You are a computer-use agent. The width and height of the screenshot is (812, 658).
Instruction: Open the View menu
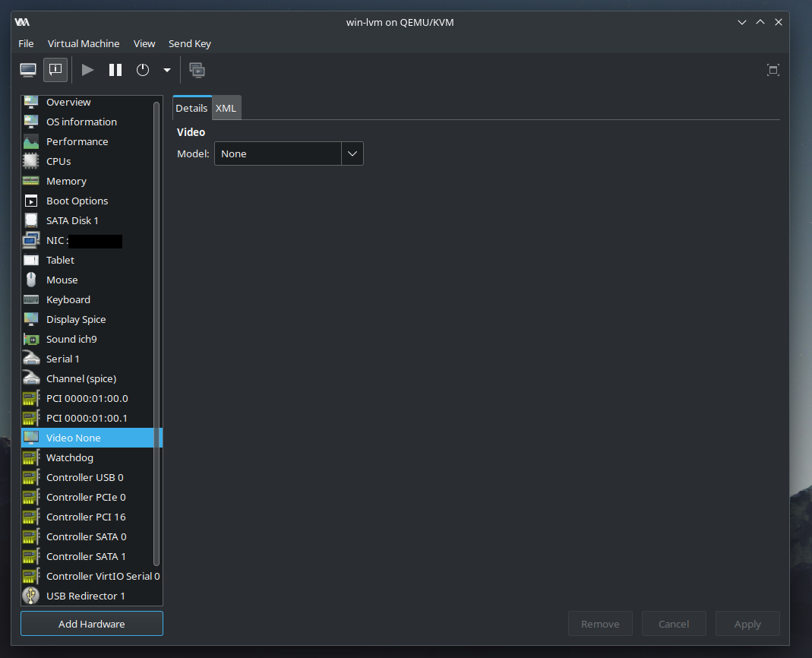144,43
